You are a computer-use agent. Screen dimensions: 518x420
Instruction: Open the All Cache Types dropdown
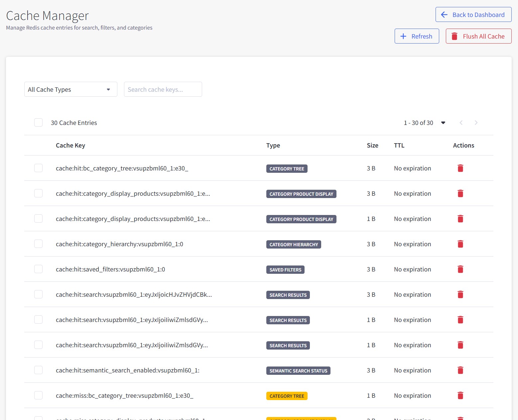click(x=71, y=89)
